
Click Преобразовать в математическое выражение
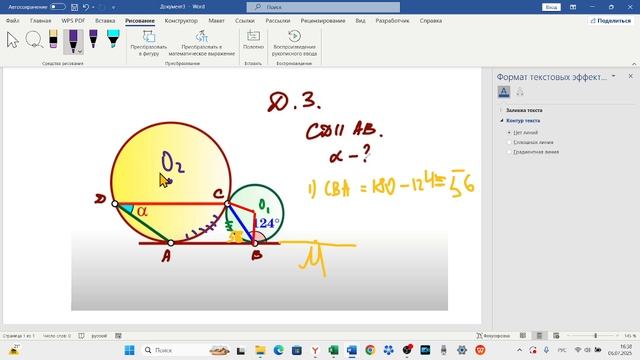202,43
